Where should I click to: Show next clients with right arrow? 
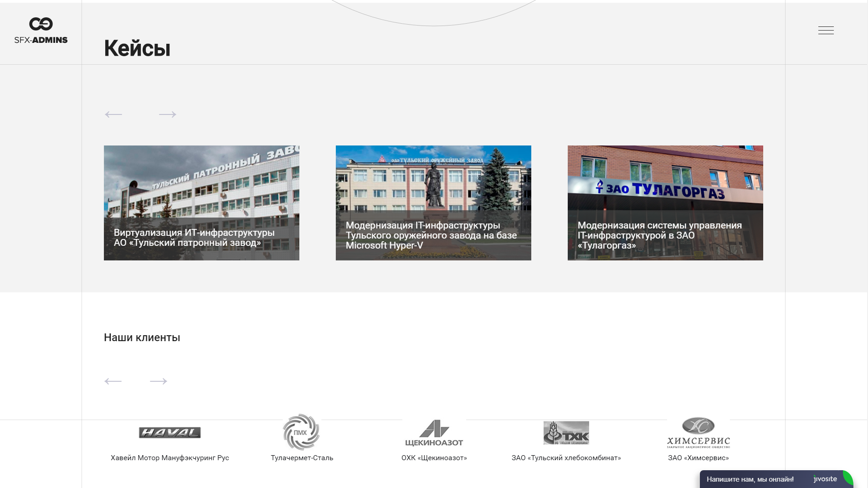coord(159,381)
